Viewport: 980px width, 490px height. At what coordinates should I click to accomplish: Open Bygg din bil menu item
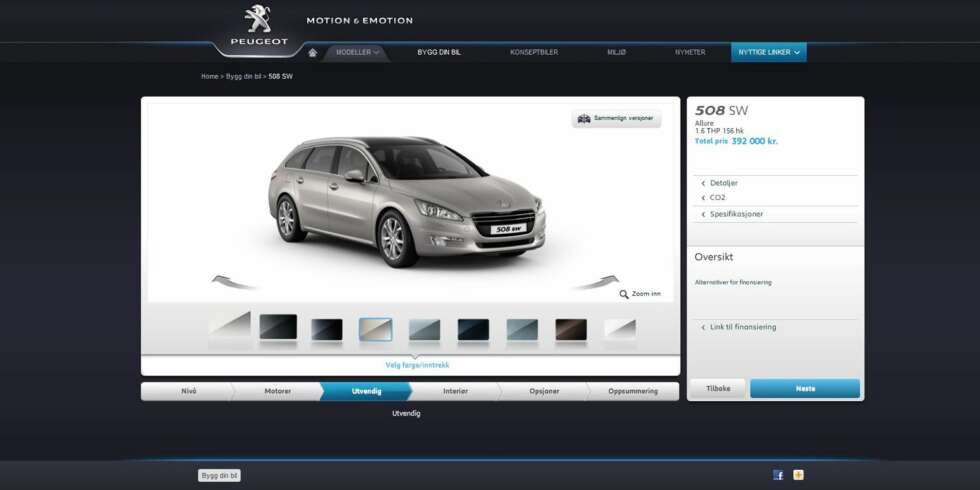439,52
